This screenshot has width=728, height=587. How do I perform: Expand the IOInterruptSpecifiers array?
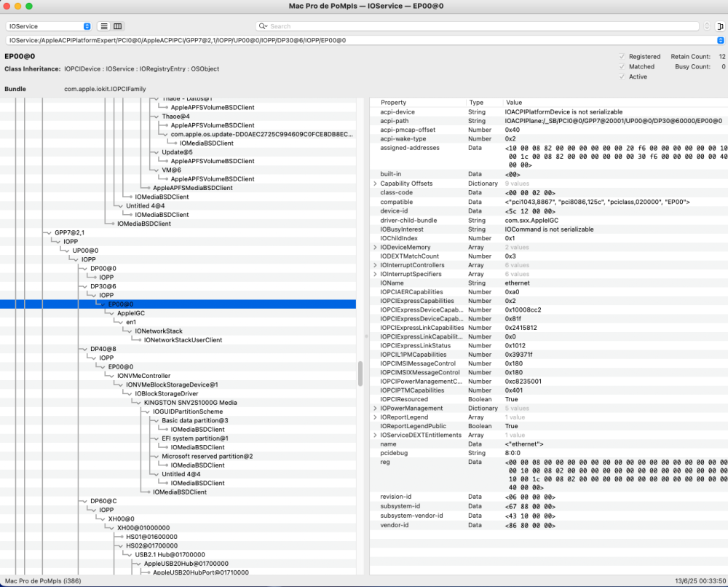[375, 275]
